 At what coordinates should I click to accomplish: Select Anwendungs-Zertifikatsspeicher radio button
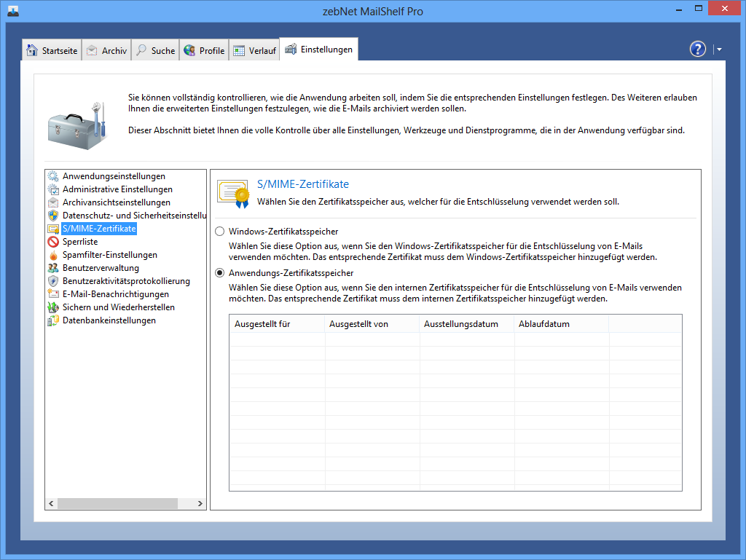click(x=219, y=273)
